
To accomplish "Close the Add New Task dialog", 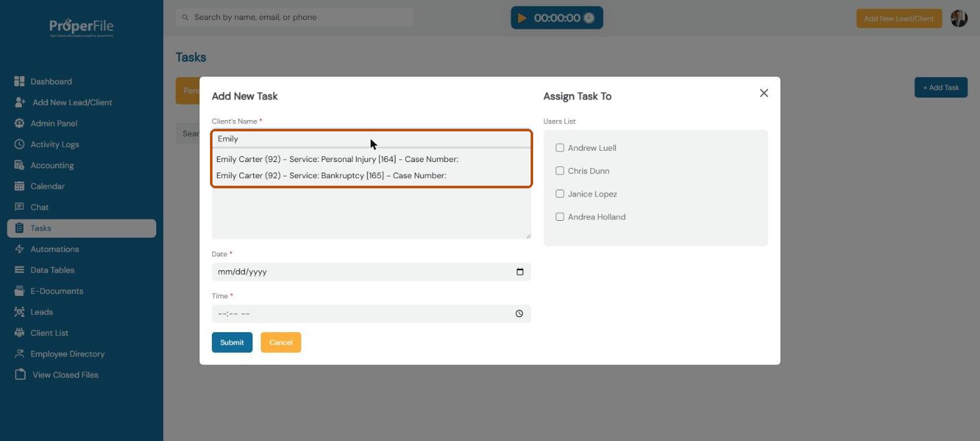I will [x=764, y=93].
